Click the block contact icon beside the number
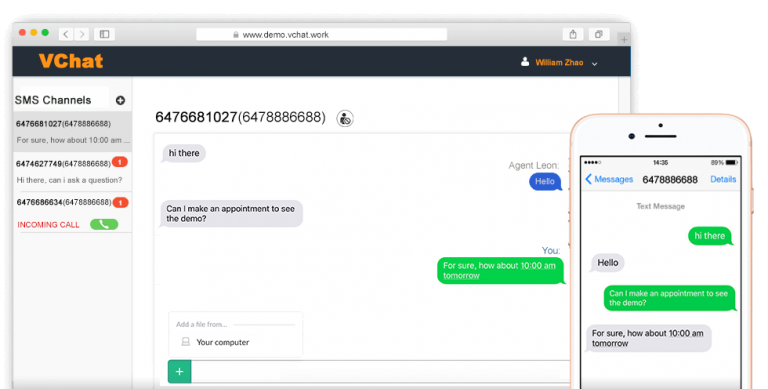This screenshot has height=389, width=768. pyautogui.click(x=345, y=118)
